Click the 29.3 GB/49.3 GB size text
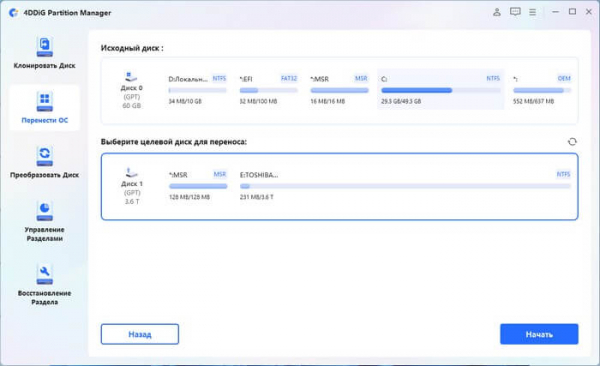 coord(401,101)
